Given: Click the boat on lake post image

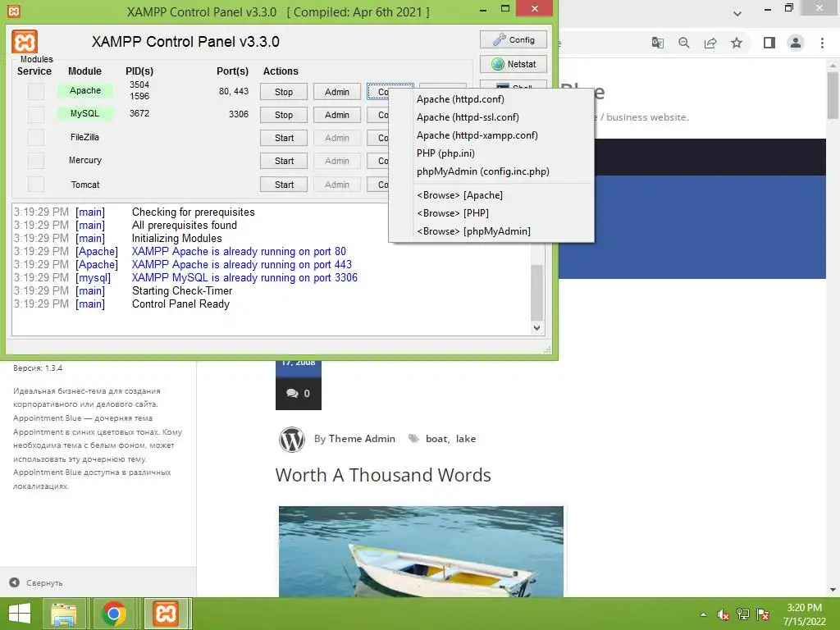Looking at the screenshot, I should (421, 551).
